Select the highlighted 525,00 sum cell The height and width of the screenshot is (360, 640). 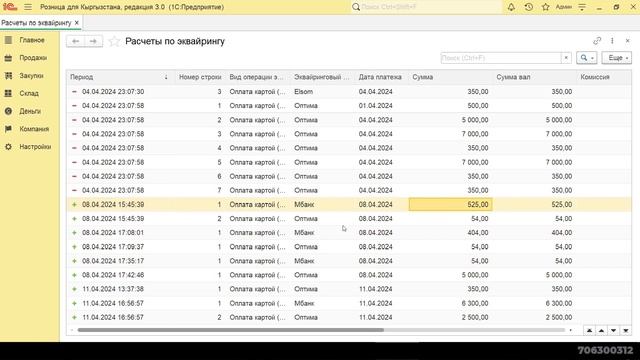tap(450, 204)
